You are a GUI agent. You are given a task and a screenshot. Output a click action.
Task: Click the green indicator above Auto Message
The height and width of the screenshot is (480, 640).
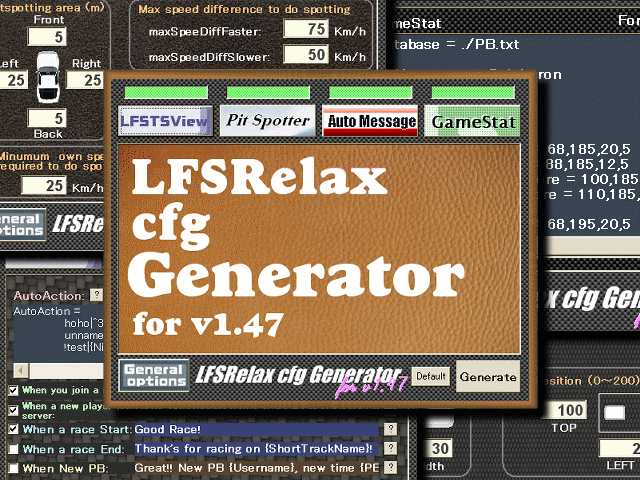[x=371, y=92]
